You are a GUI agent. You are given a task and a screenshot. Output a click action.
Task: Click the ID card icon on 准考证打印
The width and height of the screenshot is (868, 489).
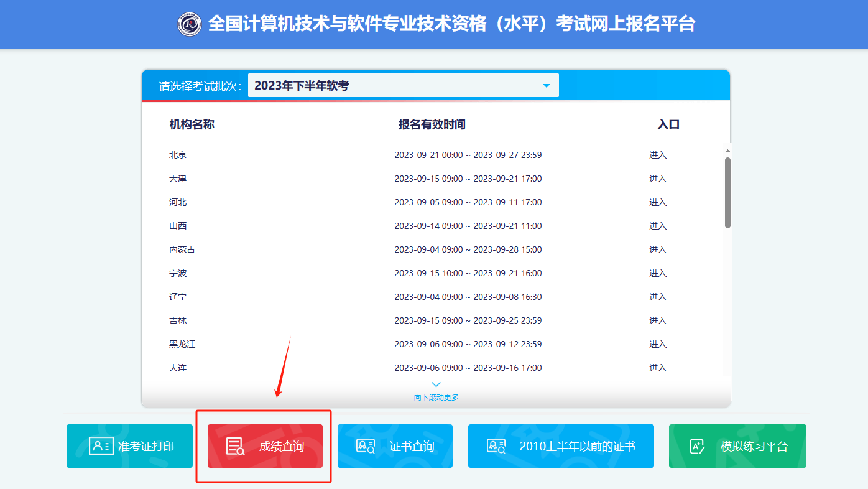click(x=101, y=446)
